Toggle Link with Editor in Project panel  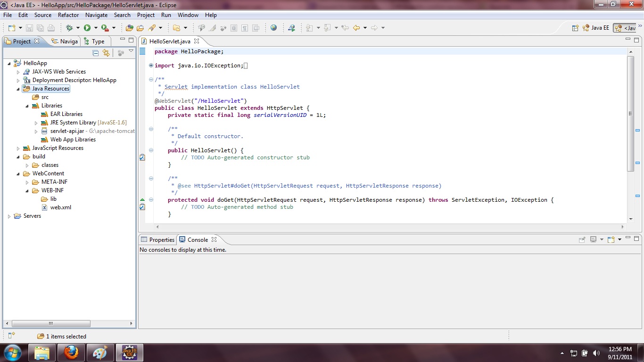(x=106, y=53)
